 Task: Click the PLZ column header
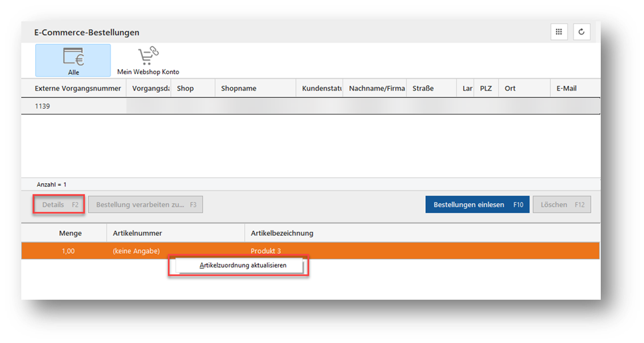coord(486,89)
